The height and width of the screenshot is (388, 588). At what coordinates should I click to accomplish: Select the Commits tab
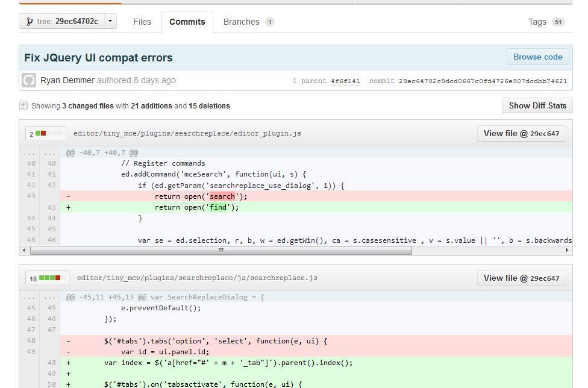tap(187, 22)
